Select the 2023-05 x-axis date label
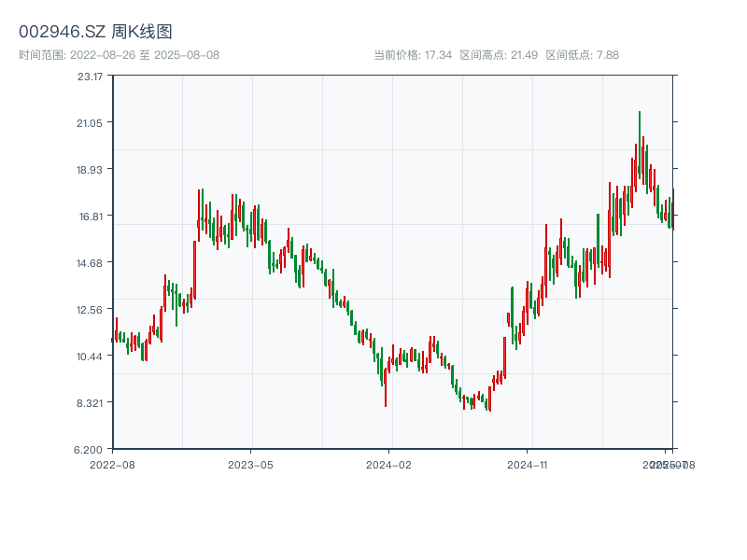747x560 pixels. (250, 464)
